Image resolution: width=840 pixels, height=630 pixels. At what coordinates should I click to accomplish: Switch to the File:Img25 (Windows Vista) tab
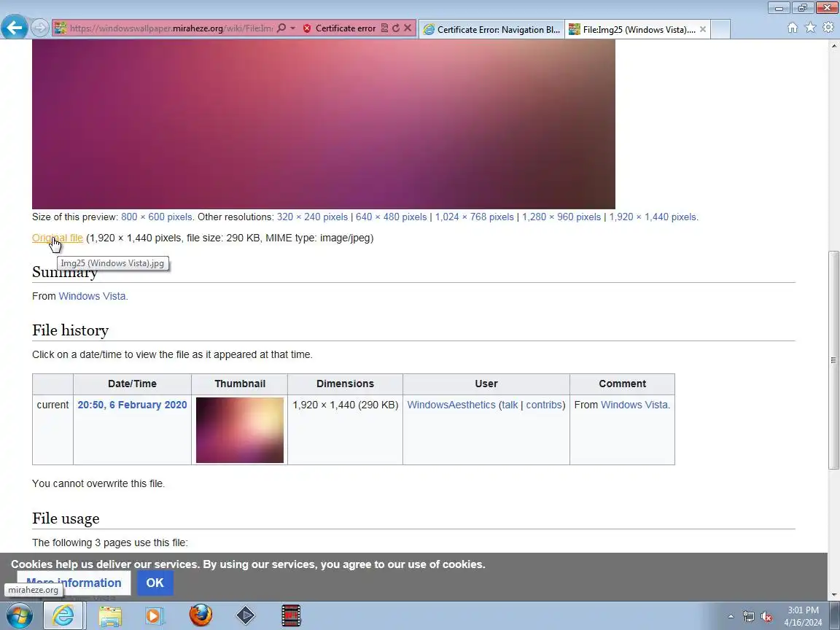pyautogui.click(x=632, y=29)
